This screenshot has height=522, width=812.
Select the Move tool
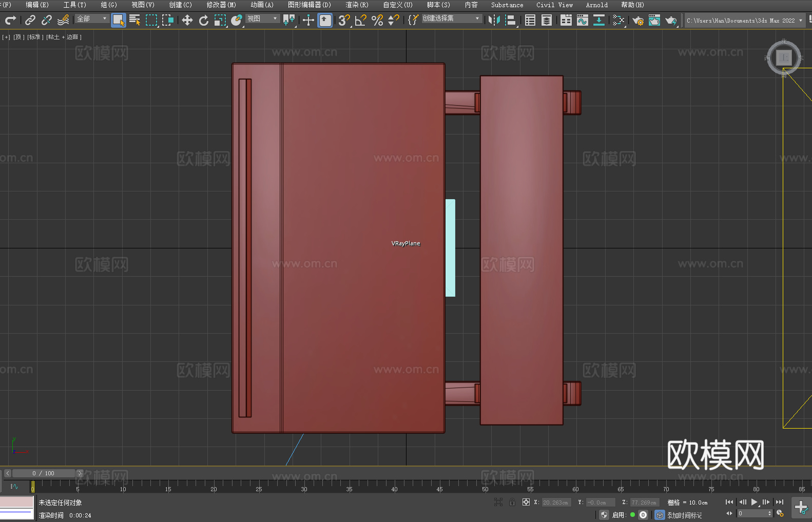point(187,20)
